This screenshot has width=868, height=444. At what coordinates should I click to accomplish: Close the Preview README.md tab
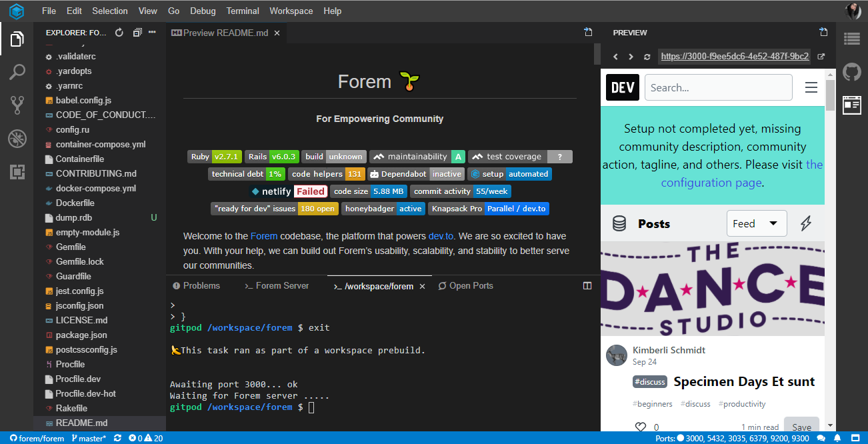(x=277, y=32)
